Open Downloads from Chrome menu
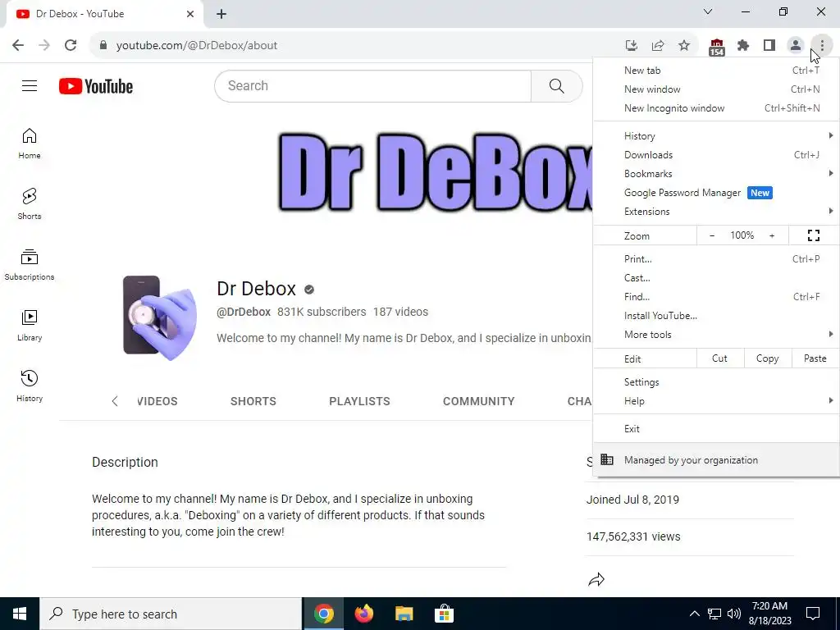The width and height of the screenshot is (840, 630). point(716,155)
